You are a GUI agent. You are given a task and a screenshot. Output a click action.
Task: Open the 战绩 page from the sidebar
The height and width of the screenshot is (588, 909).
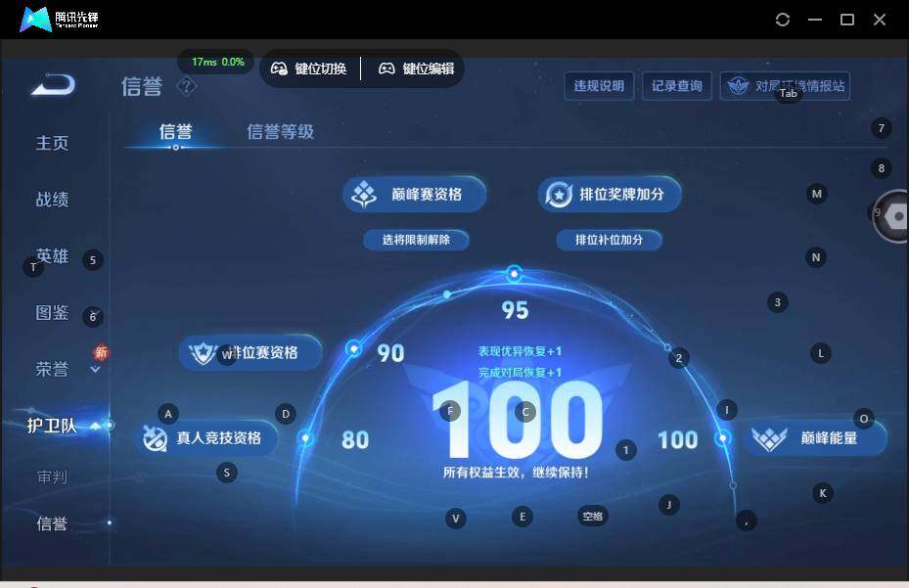pyautogui.click(x=51, y=199)
